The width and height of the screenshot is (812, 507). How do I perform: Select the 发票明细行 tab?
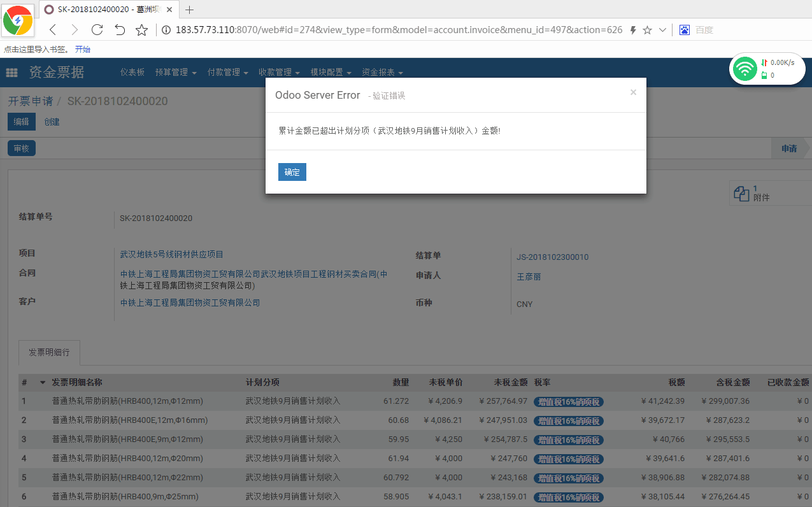pyautogui.click(x=49, y=352)
